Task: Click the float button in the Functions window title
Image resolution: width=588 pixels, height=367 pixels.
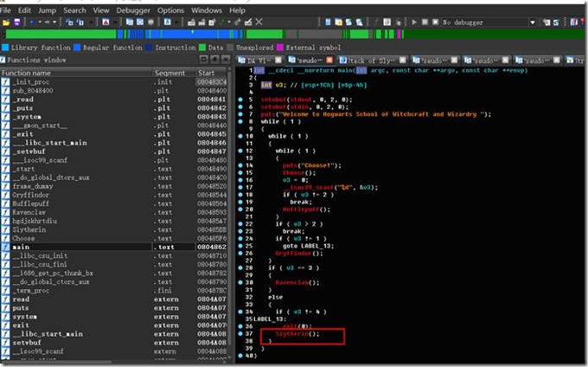Action: pyautogui.click(x=214, y=59)
